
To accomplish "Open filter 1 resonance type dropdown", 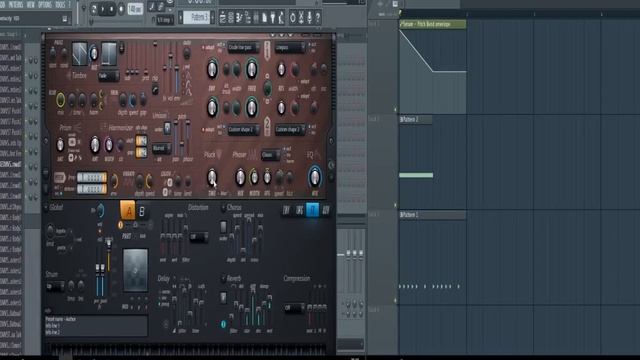I will click(290, 47).
